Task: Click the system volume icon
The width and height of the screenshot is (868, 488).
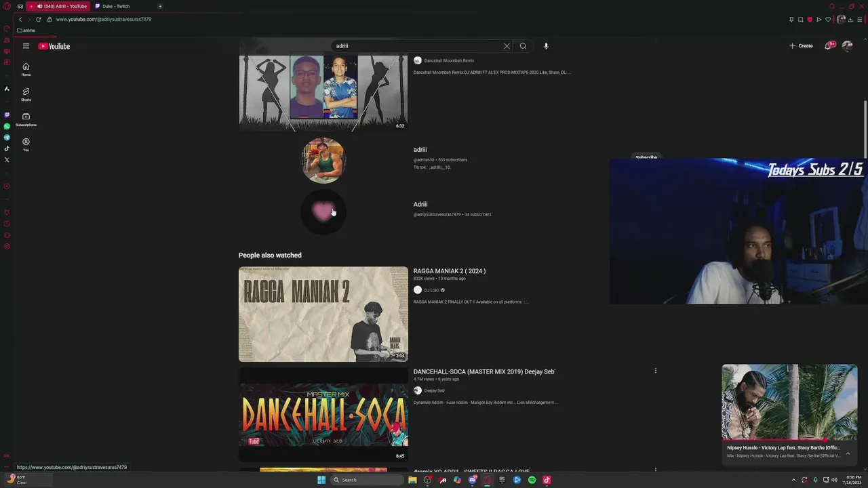Action: coord(834,480)
